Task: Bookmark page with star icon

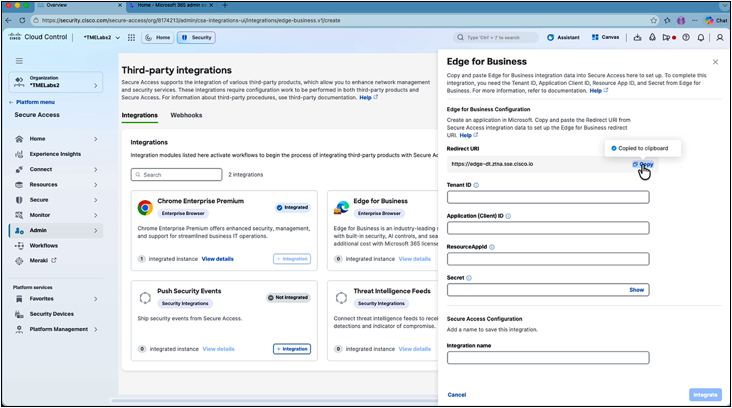Action: 654,21
